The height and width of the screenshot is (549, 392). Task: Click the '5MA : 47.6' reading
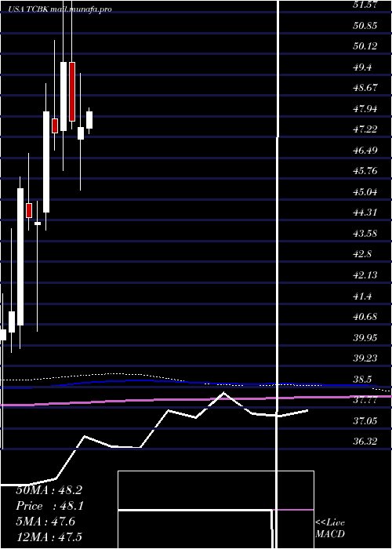(x=46, y=522)
